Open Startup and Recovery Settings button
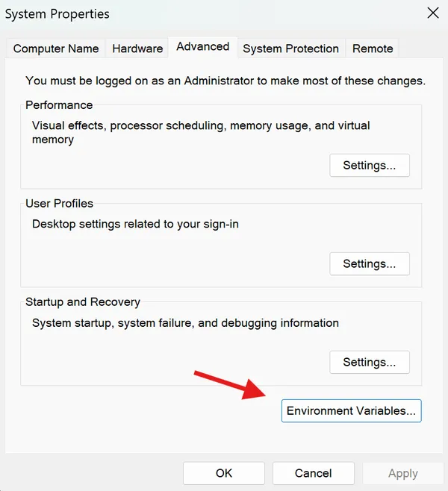The image size is (448, 491). [370, 362]
